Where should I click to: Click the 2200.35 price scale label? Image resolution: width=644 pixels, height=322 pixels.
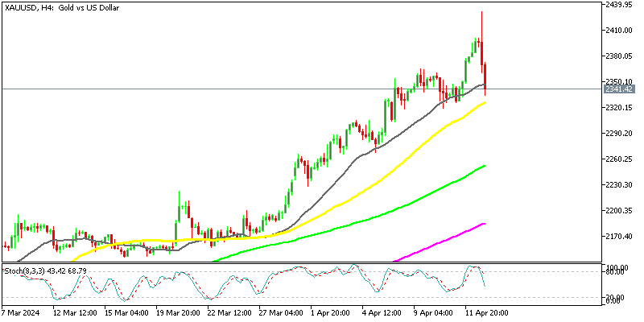621,211
